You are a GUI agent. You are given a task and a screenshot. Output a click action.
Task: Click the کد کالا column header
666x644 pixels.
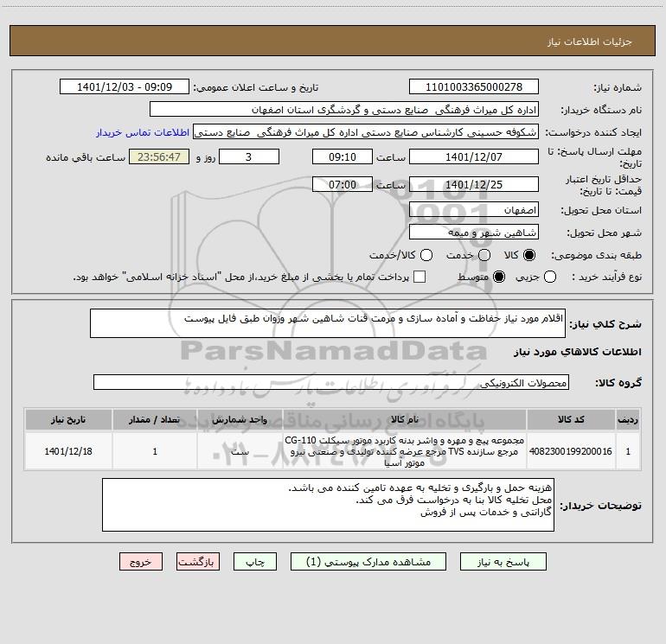[x=571, y=419]
